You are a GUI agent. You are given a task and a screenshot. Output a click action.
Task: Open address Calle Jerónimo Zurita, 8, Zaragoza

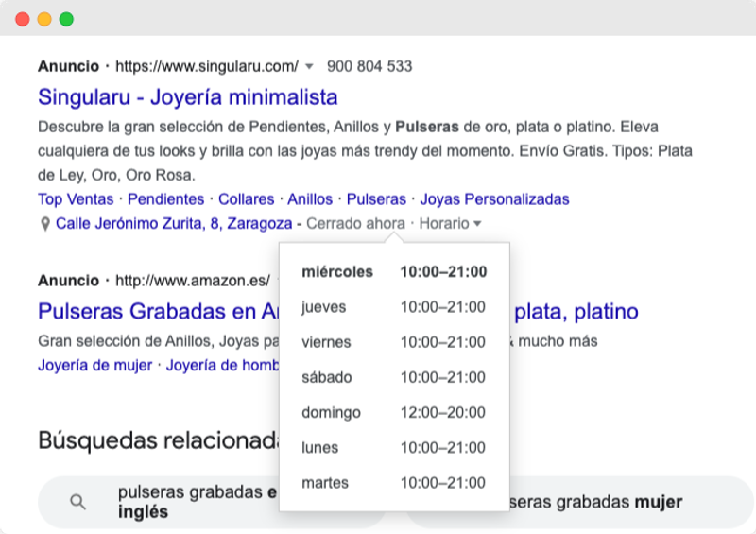tap(174, 224)
